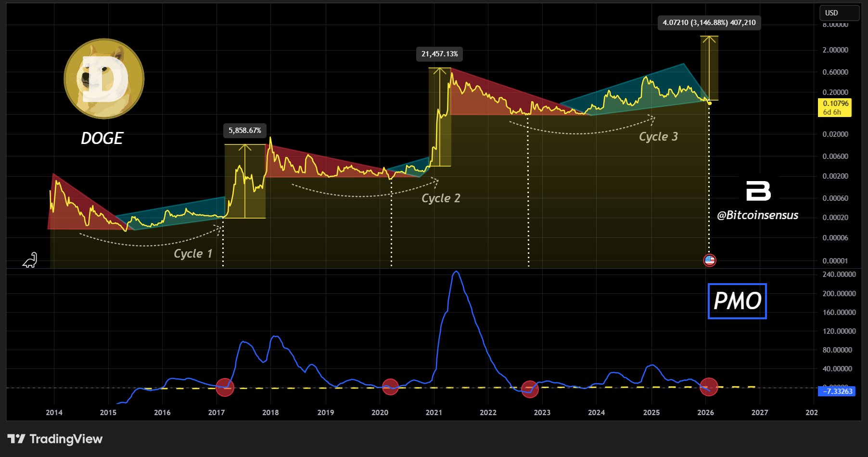Select the PMO boxed label
Viewport: 868px width, 457px height.
[737, 301]
